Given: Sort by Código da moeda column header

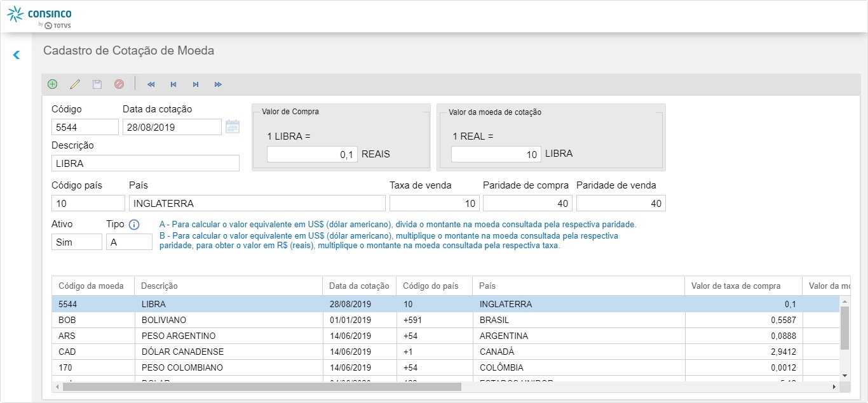Looking at the screenshot, I should [93, 286].
